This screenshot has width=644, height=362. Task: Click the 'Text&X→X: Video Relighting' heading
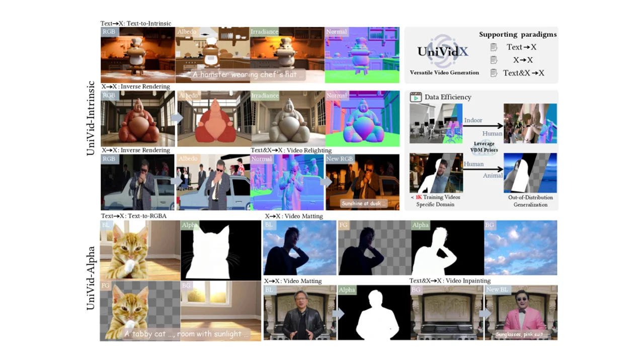(291, 150)
